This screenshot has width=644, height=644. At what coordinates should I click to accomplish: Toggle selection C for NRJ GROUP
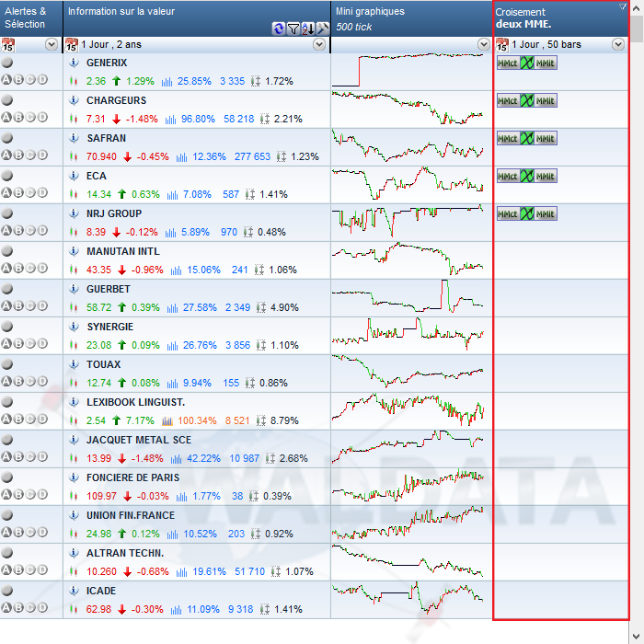(x=30, y=230)
